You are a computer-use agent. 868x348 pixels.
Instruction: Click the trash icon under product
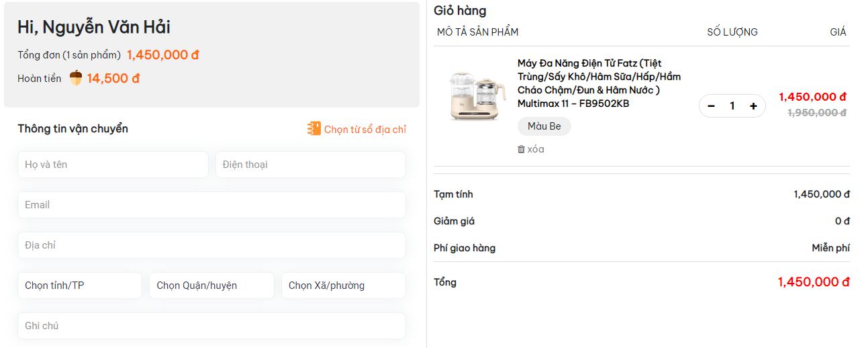521,149
